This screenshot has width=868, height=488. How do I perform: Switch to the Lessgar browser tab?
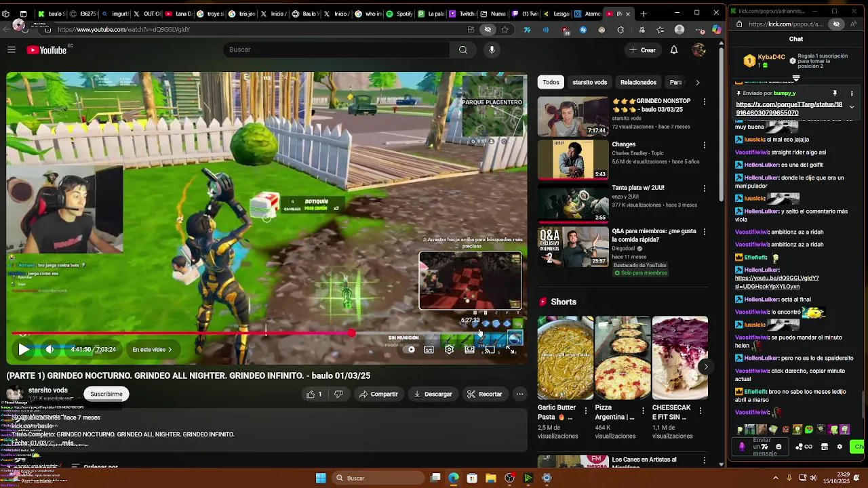point(556,13)
